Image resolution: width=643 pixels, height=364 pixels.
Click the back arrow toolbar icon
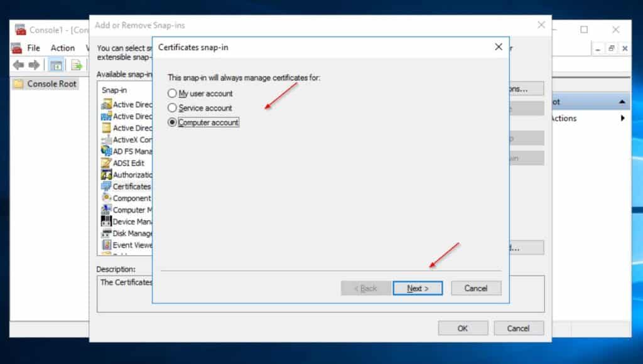tap(18, 65)
